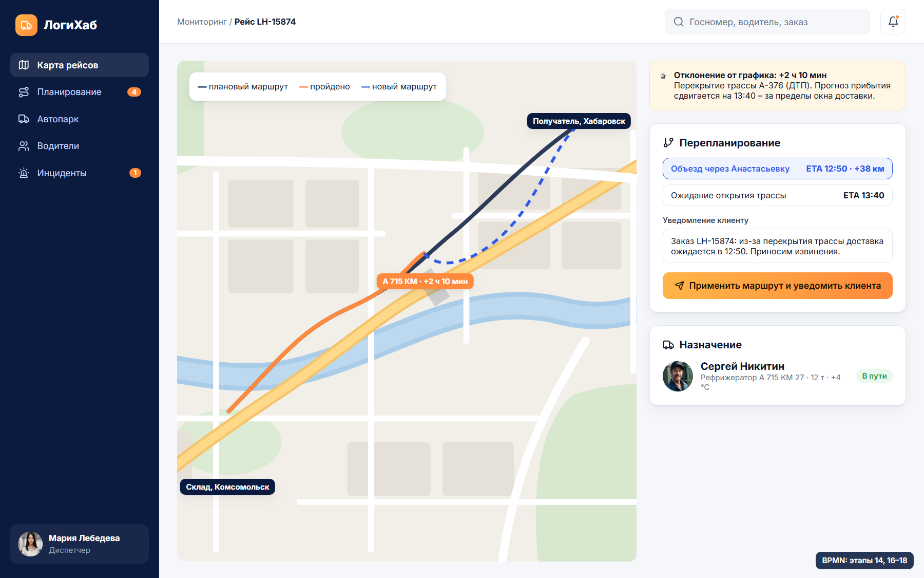This screenshot has height=578, width=924.
Task: Click the Получатель, Хабаровск map label
Action: pos(579,121)
